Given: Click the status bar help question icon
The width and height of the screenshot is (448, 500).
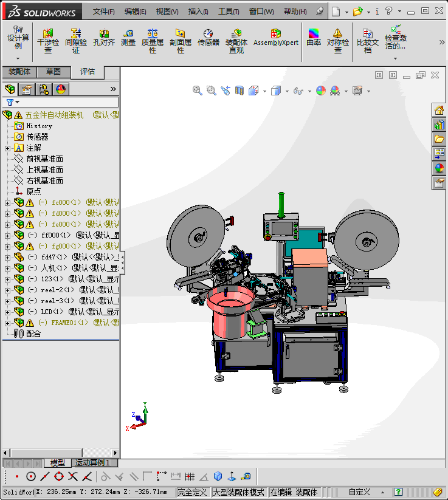Looking at the screenshot, I should click(398, 491).
